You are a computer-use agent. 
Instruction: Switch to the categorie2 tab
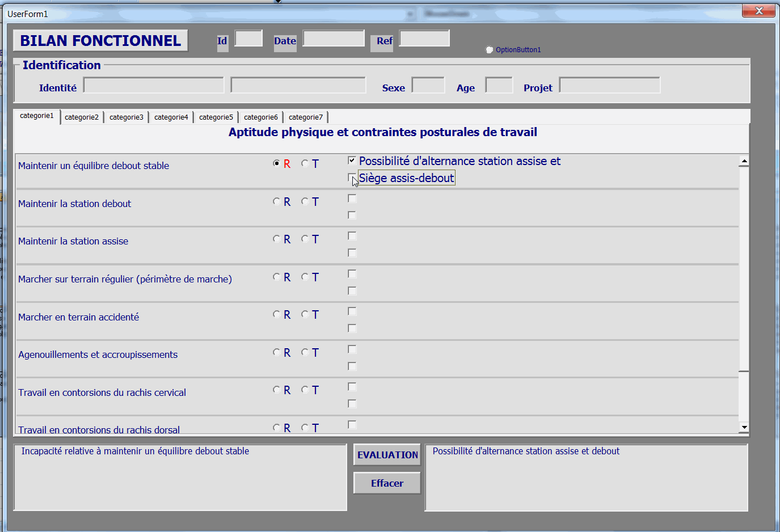pyautogui.click(x=81, y=117)
